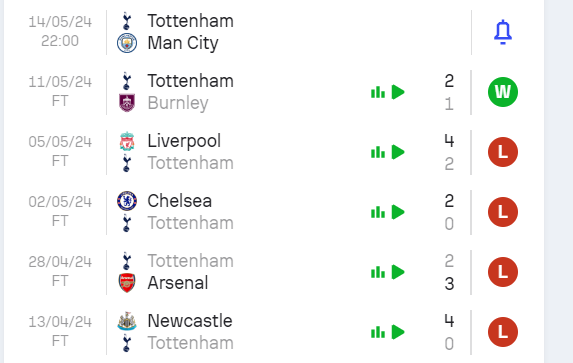Play highlights of Liverpool vs Tottenham match
Image resolution: width=573 pixels, height=363 pixels.
tap(398, 152)
